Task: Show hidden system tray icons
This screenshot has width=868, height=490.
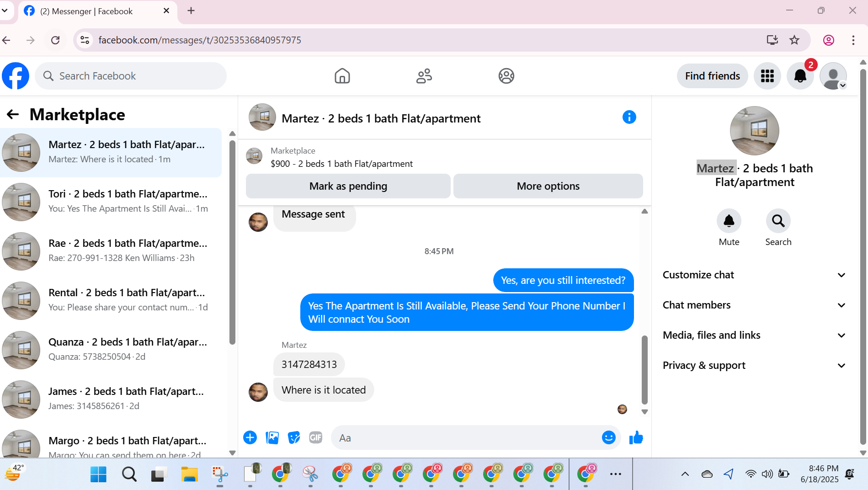Action: coord(685,474)
